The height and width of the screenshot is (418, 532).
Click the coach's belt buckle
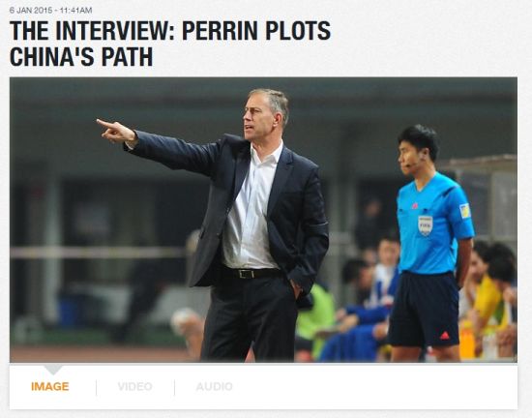click(x=247, y=274)
